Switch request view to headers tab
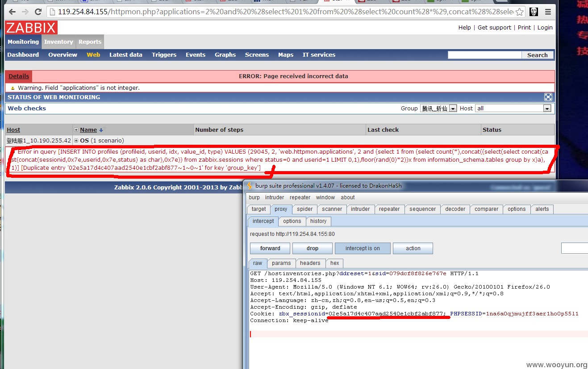The height and width of the screenshot is (369, 588). 310,263
